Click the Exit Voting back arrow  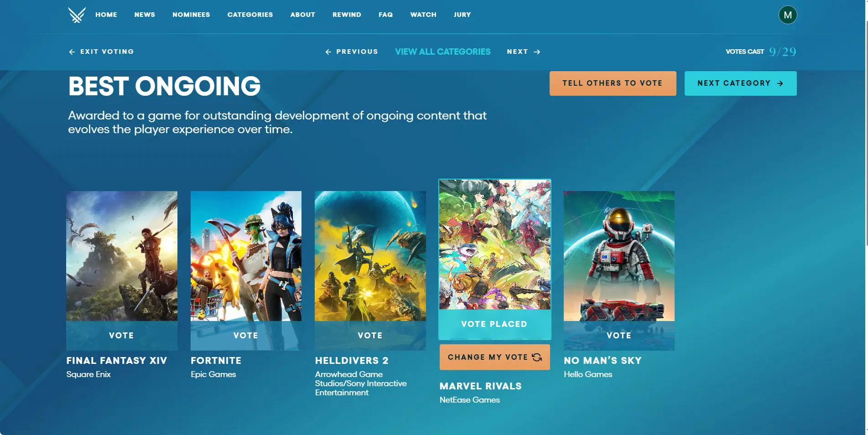pos(72,52)
